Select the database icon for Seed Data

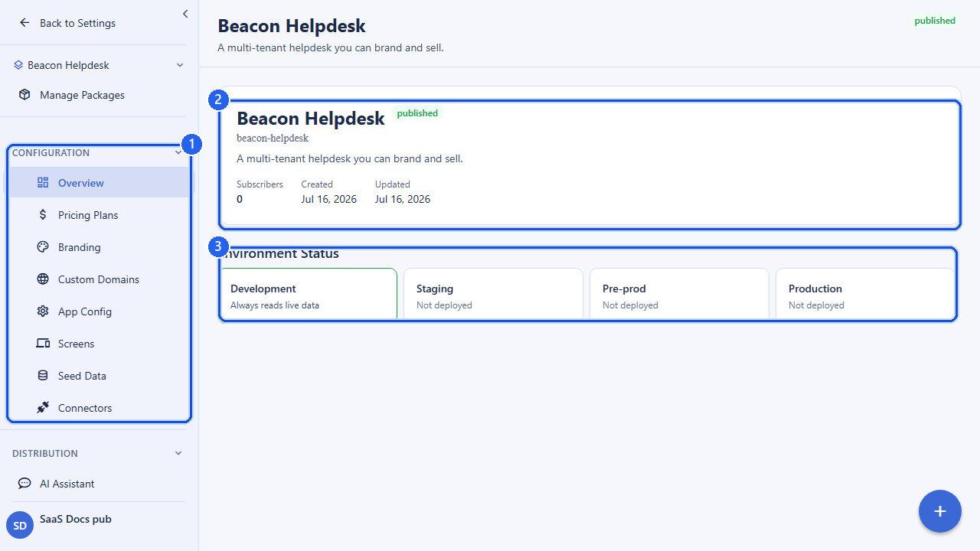click(43, 376)
